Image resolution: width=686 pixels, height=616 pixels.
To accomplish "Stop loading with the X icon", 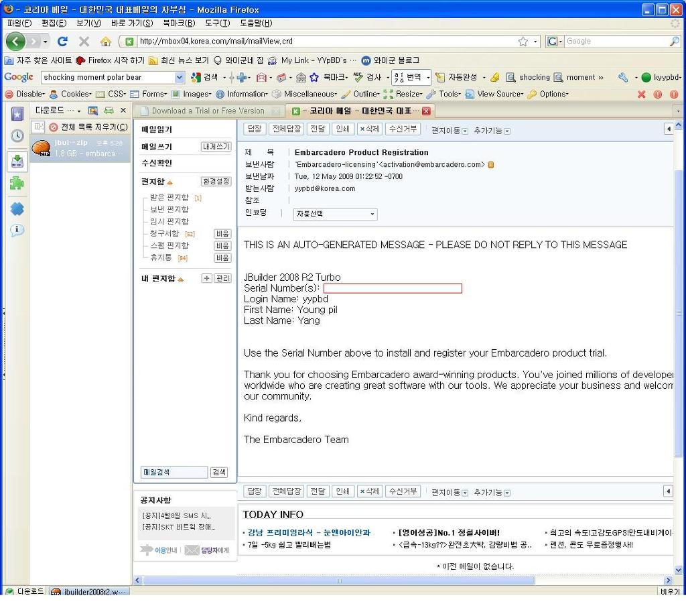I will 84,42.
